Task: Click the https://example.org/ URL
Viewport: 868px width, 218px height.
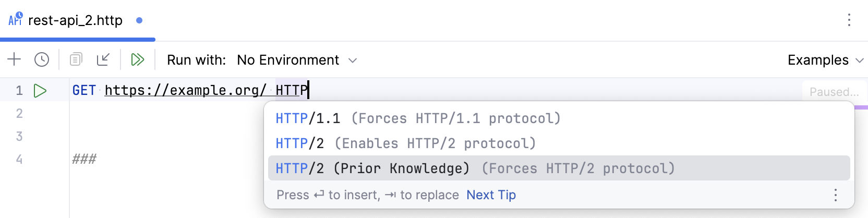Action: (185, 91)
